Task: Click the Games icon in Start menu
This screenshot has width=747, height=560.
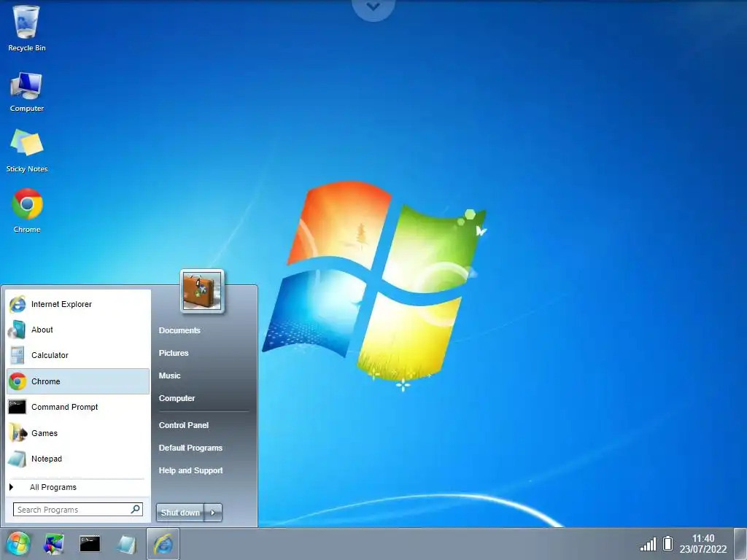Action: click(x=18, y=433)
